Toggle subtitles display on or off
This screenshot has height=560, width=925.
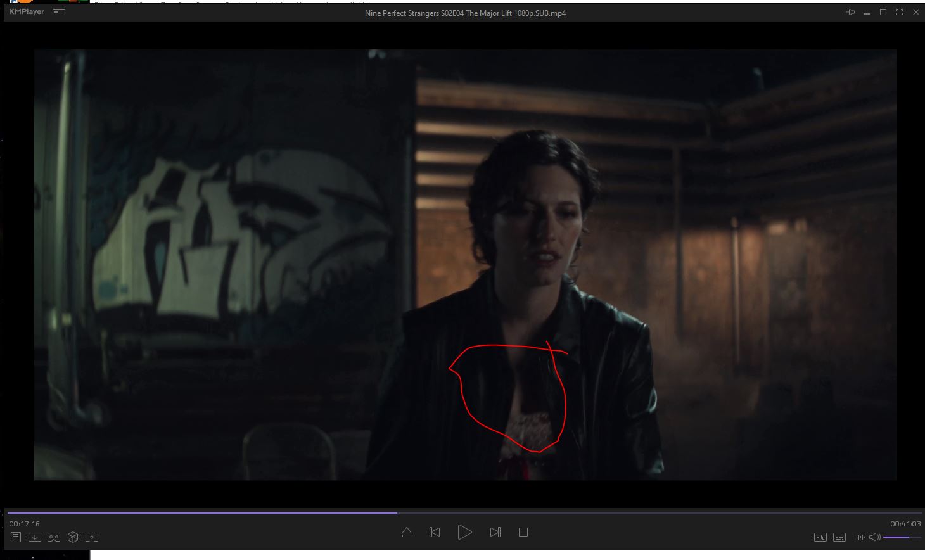tap(839, 537)
